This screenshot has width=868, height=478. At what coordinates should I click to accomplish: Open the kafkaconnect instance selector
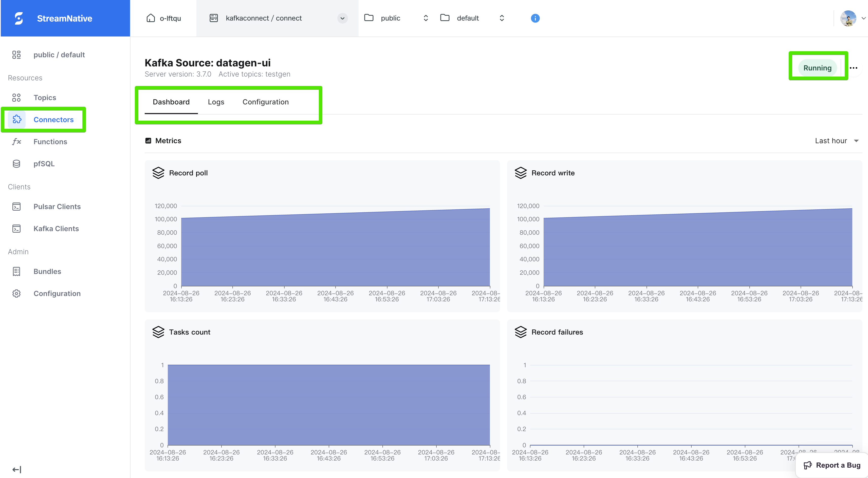click(x=342, y=18)
